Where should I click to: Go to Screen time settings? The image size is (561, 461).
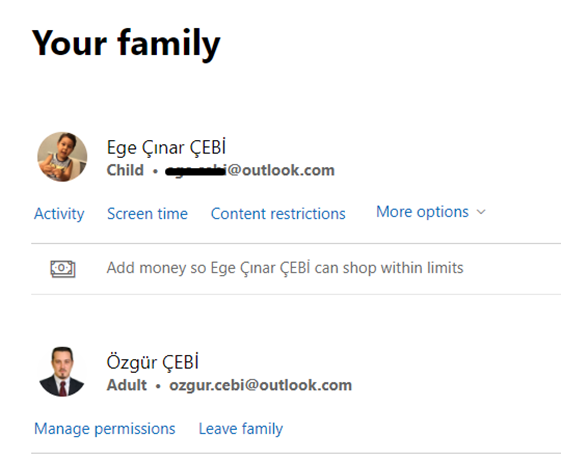147,214
